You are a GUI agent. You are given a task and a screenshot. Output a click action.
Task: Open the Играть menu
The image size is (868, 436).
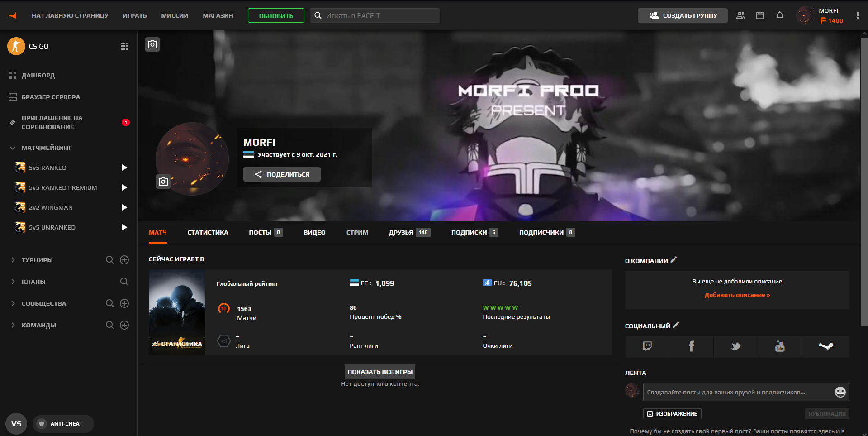[135, 15]
